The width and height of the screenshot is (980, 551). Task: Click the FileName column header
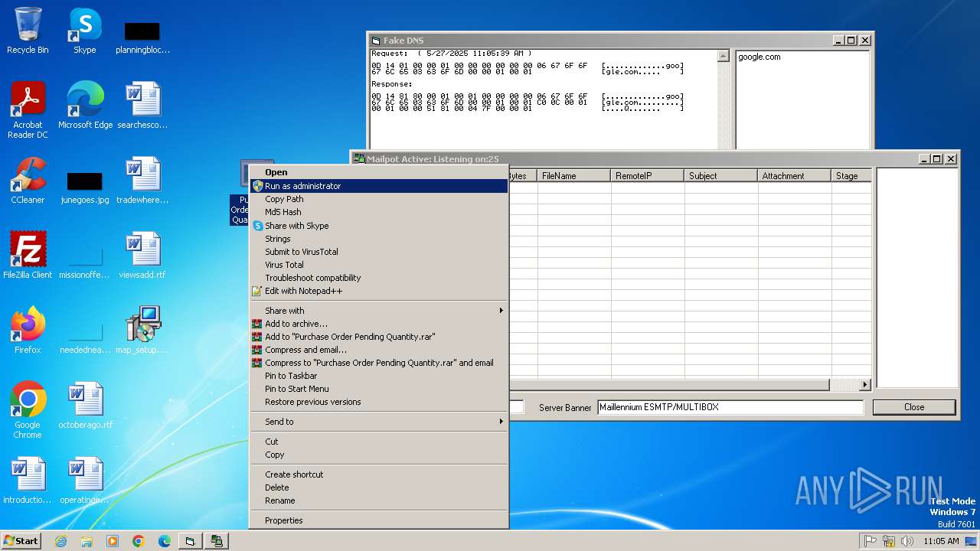point(574,176)
